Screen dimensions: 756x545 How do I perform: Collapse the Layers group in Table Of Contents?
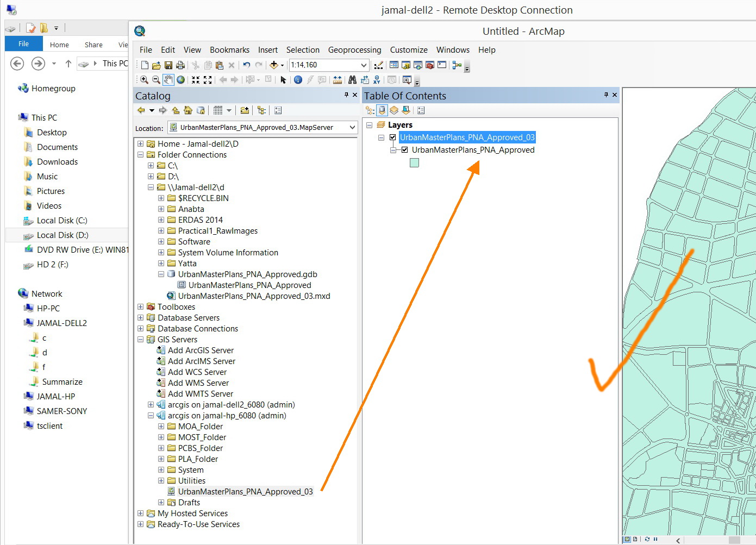point(370,125)
